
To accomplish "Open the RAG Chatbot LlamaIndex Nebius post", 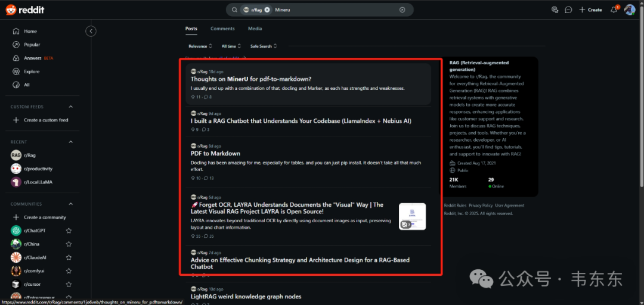I will pyautogui.click(x=301, y=121).
